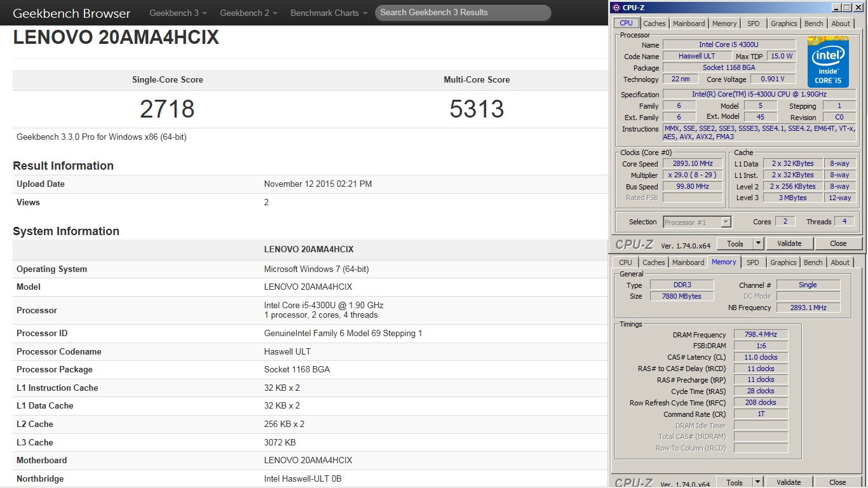Open SPD tab in lower CPU-Z window
Viewport: 868px width, 488px height.
pos(753,262)
